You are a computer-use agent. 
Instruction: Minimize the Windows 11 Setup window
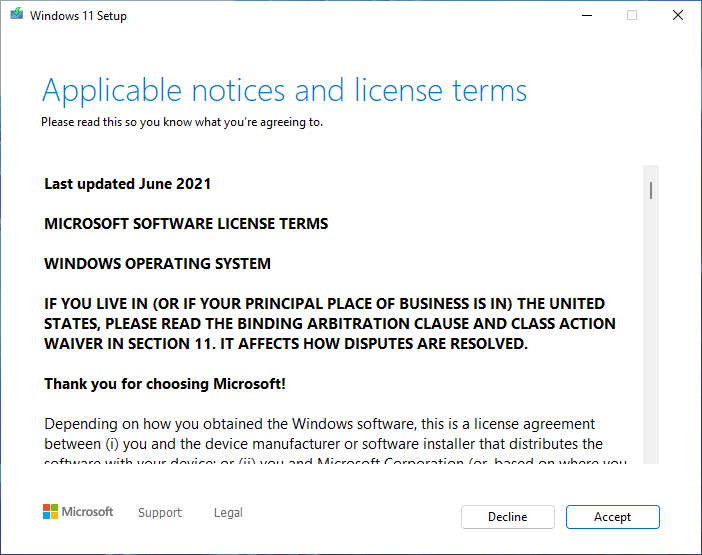586,16
